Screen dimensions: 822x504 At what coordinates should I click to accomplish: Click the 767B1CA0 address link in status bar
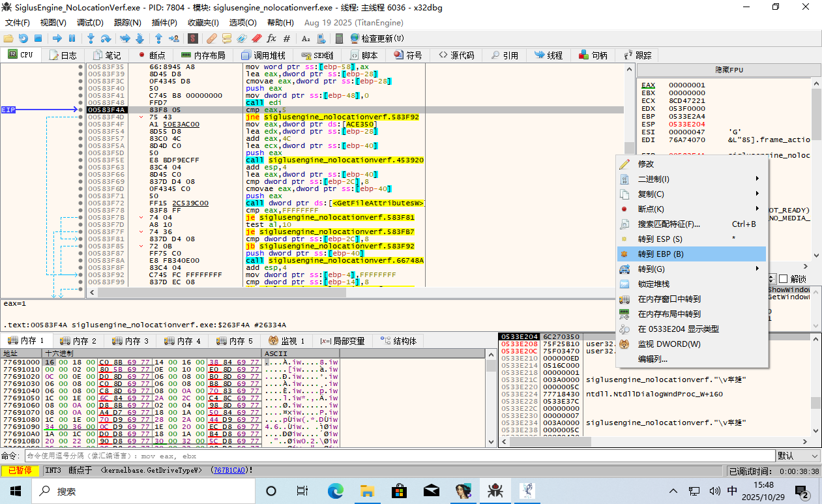[229, 470]
